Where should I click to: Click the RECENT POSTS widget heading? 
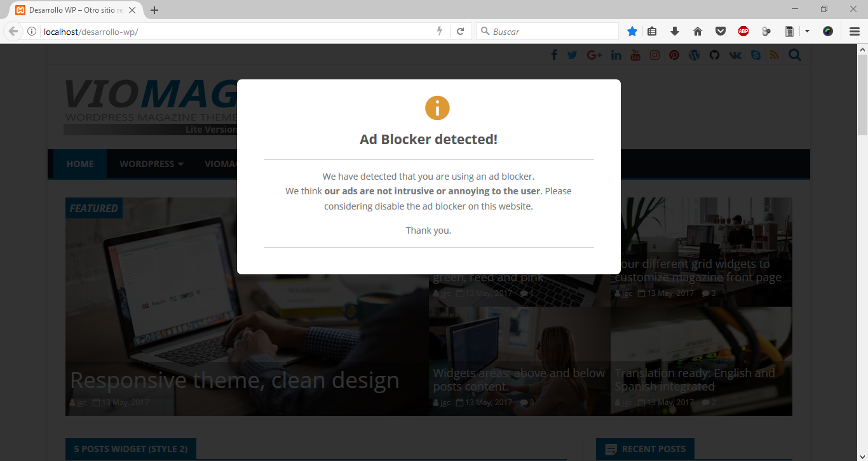[x=646, y=449]
